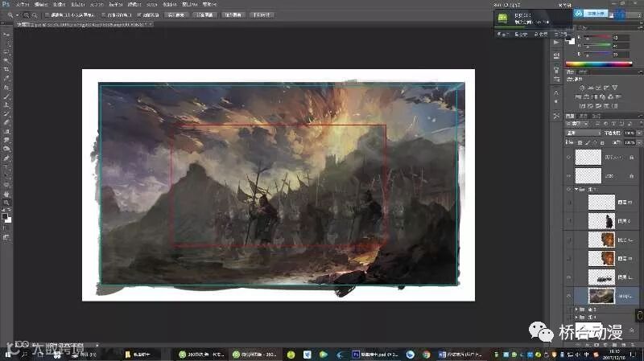Viewport: 644px width, 361px height.
Task: Toggle visibility of the open layer group
Action: click(569, 189)
